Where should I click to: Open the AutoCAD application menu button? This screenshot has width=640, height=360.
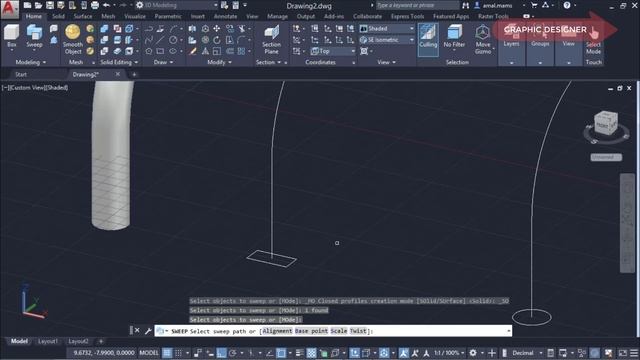click(x=9, y=9)
